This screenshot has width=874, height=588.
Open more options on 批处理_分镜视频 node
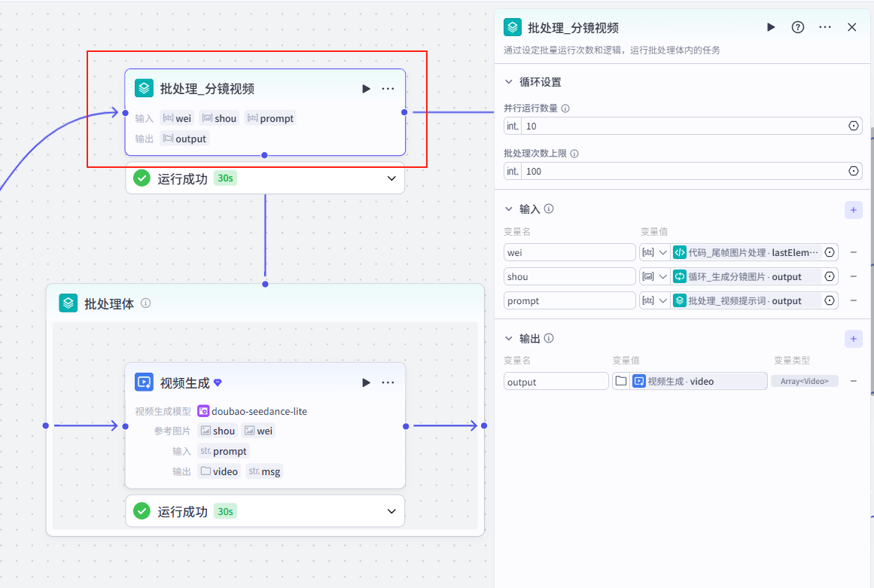[388, 89]
